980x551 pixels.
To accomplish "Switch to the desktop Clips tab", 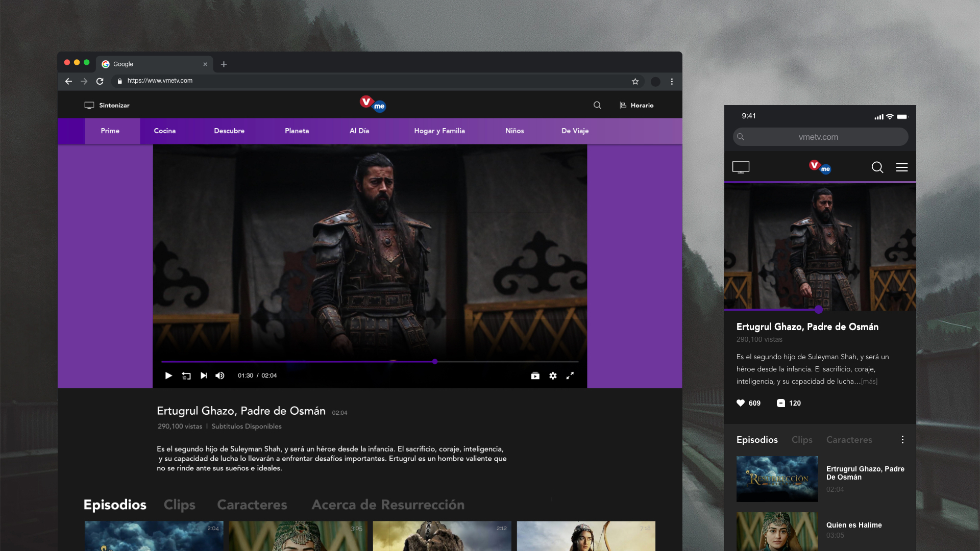I will click(179, 505).
